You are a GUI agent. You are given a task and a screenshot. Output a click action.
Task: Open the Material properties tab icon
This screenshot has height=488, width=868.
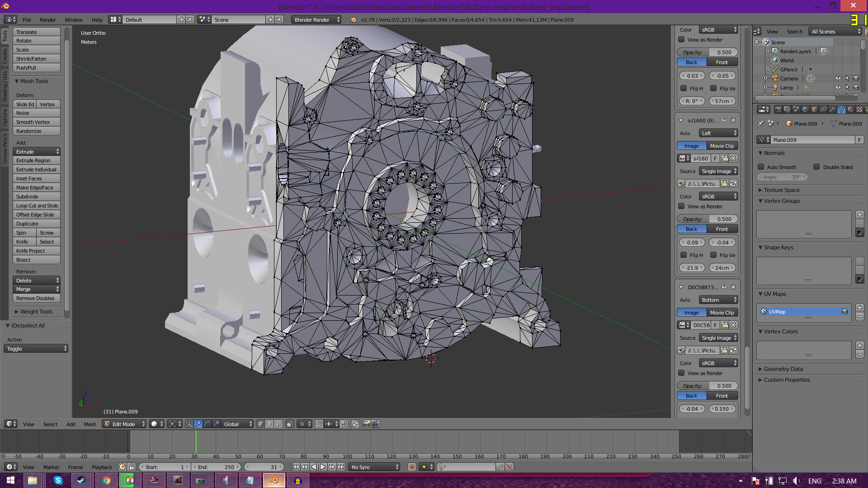tap(850, 109)
